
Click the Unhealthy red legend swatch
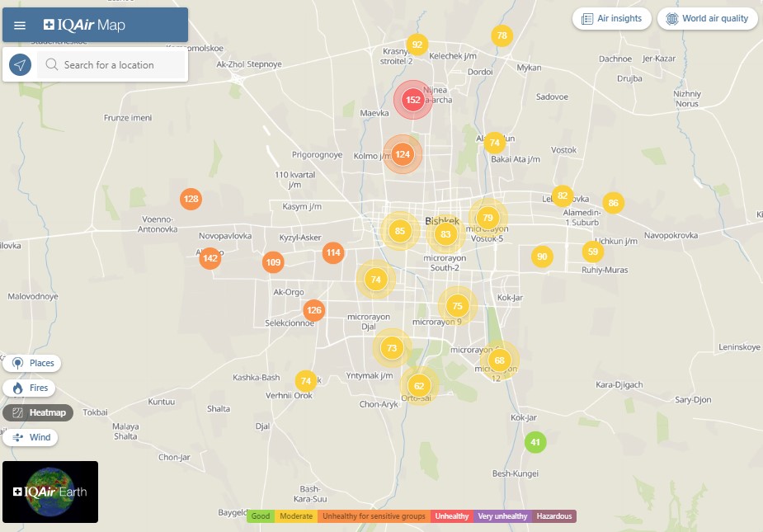click(x=453, y=516)
